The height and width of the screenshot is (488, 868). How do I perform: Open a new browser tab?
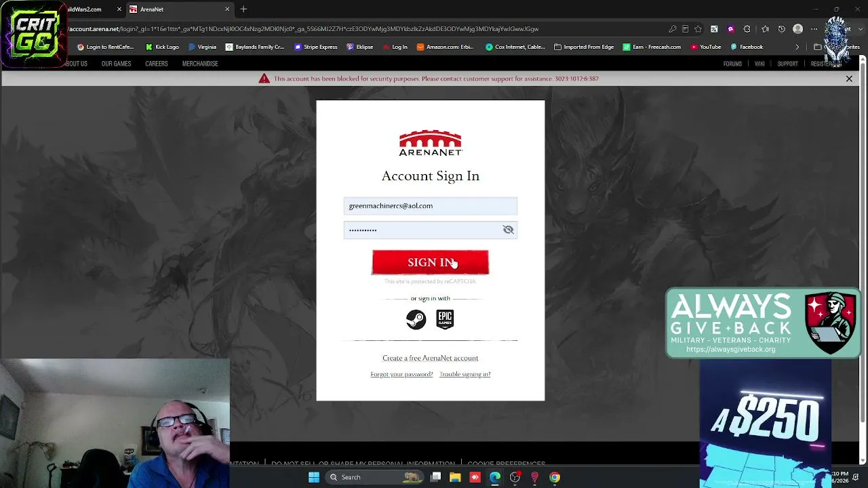[243, 9]
